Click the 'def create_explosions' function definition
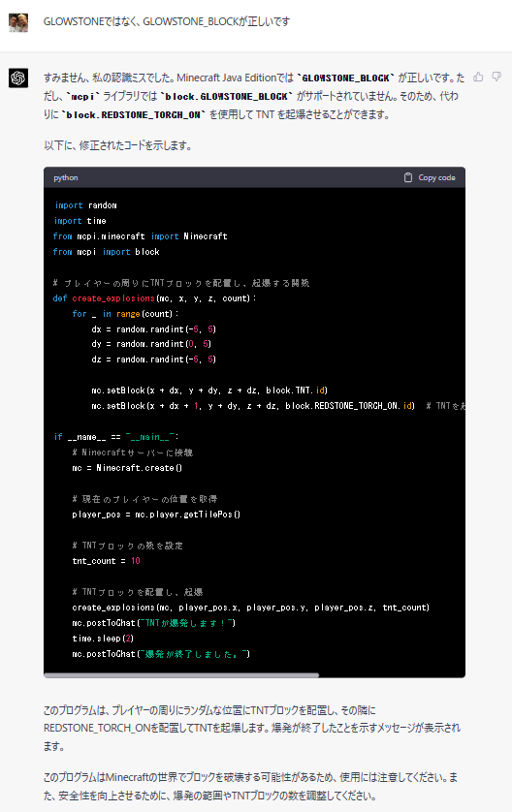The height and width of the screenshot is (812, 512). [x=155, y=298]
